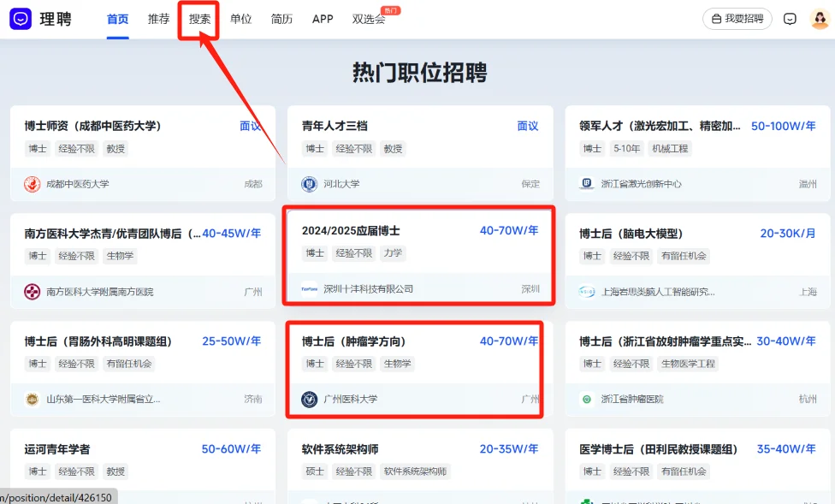Click the user avatar in the header
Viewport: 835px width, 504px height.
(820, 18)
